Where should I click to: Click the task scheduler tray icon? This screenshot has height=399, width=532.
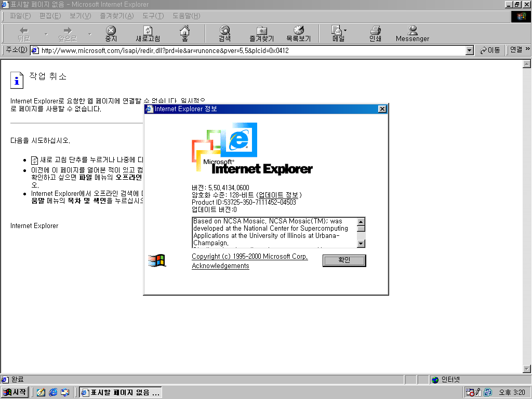(470, 392)
